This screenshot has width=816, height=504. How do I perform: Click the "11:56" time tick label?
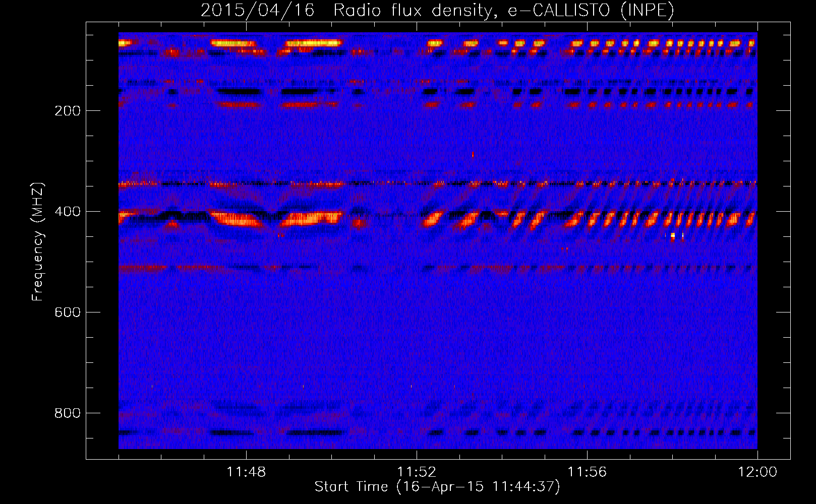[587, 472]
